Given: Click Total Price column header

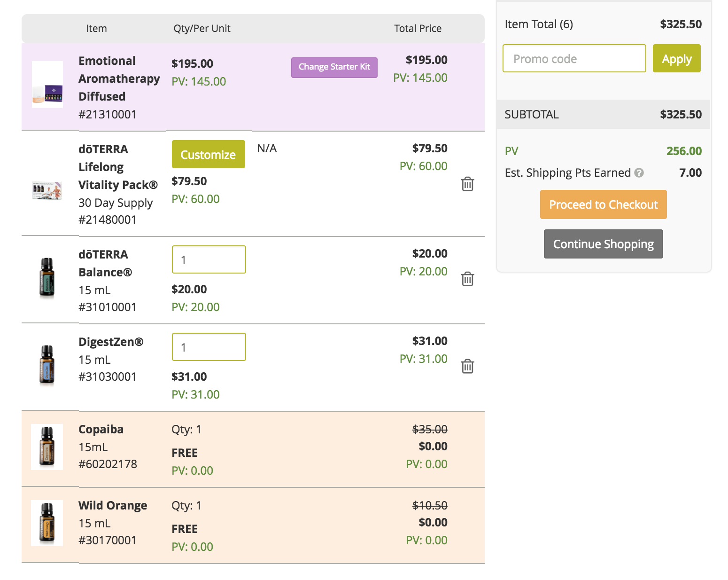Looking at the screenshot, I should 418,28.
